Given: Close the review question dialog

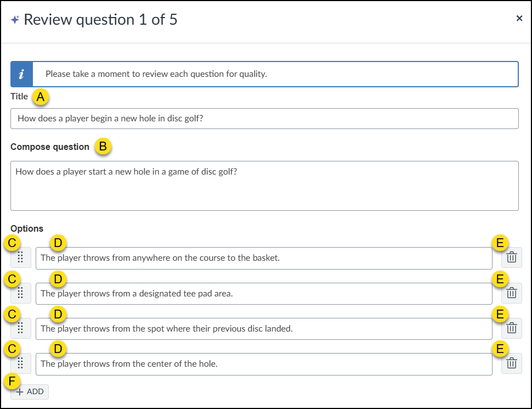Looking at the screenshot, I should coord(519,18).
